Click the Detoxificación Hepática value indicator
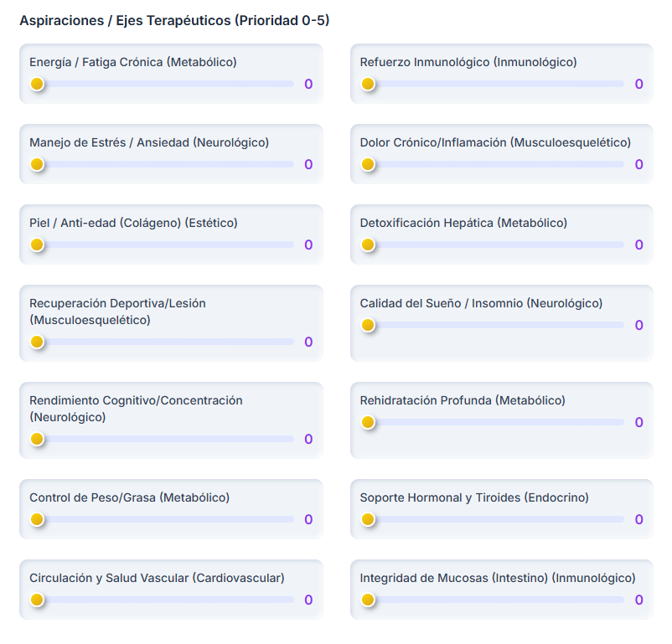Screen dimensions: 672x644 tap(638, 245)
